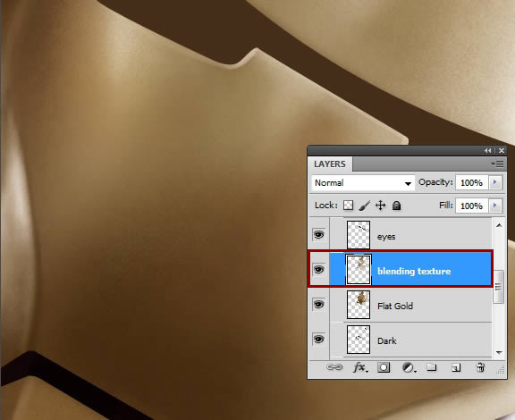Create a new layer group

tap(431, 366)
